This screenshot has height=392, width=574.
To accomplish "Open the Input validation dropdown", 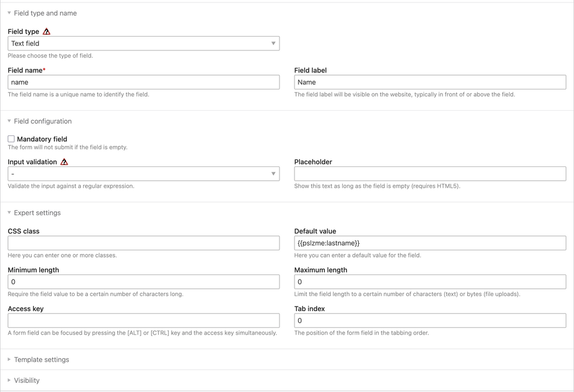I will pos(143,174).
